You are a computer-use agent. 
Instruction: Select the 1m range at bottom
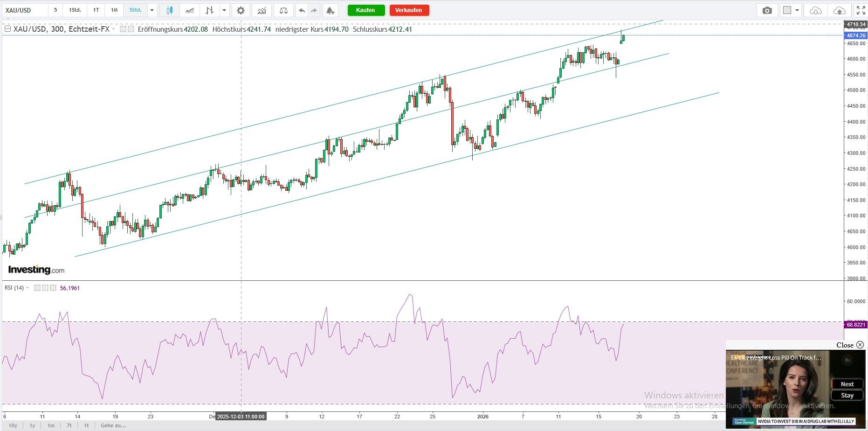click(51, 425)
